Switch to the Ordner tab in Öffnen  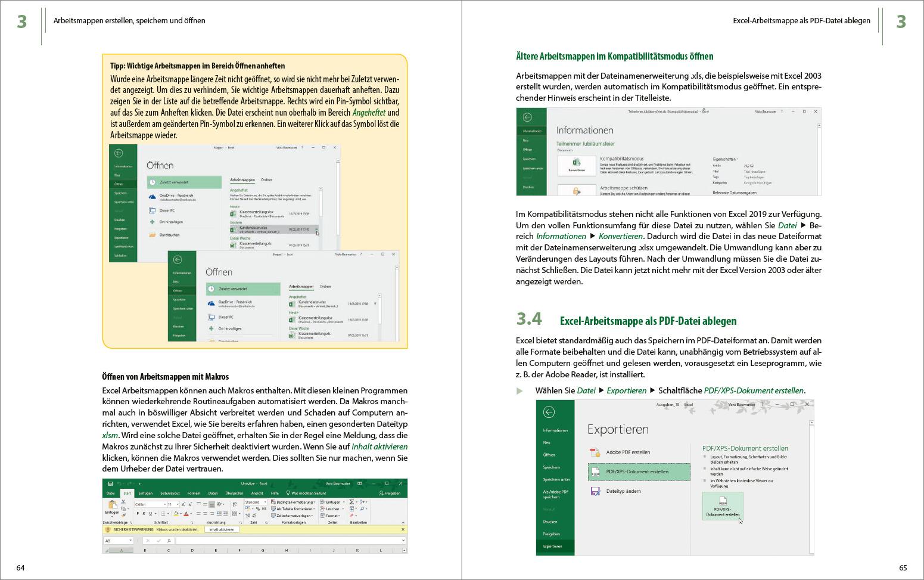[267, 180]
